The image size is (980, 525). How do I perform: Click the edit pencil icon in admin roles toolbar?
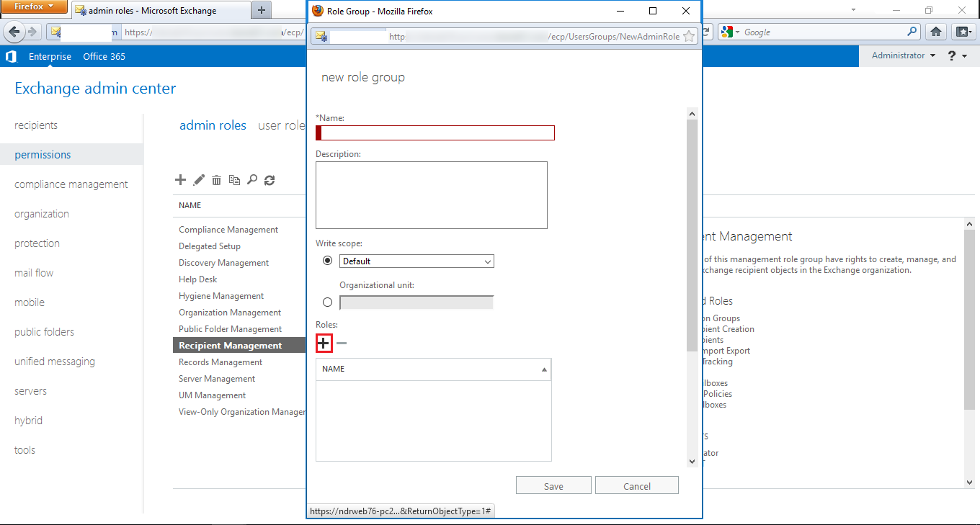pyautogui.click(x=199, y=180)
